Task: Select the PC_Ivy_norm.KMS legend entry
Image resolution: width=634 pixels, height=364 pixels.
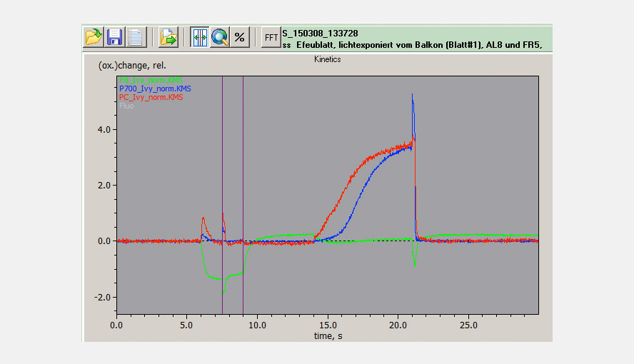Action: [x=151, y=97]
